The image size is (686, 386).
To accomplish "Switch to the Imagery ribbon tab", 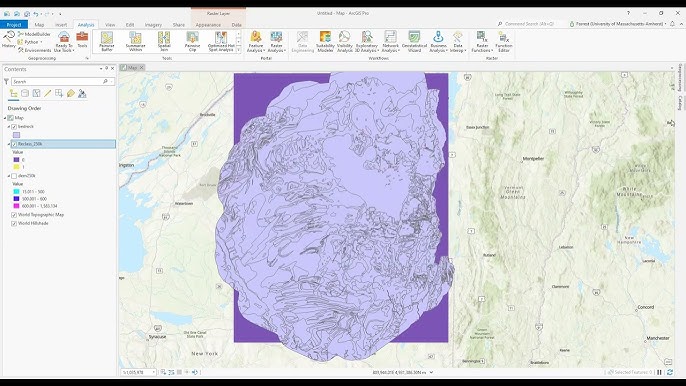I will point(153,25).
